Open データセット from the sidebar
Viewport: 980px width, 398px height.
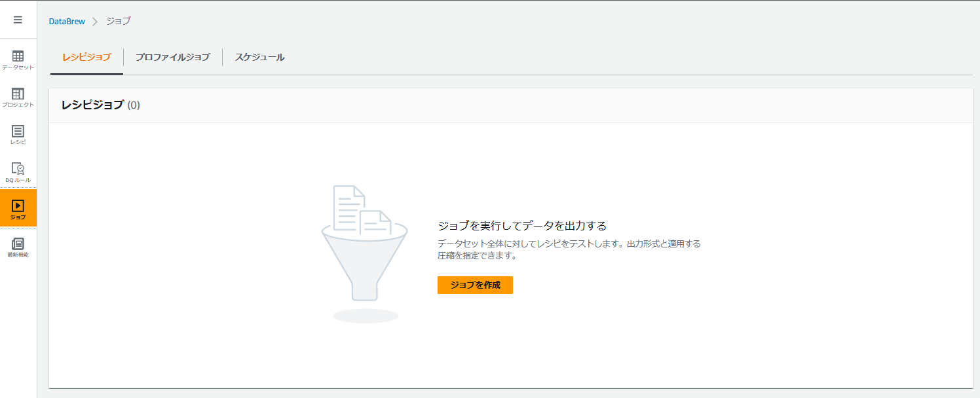18,59
